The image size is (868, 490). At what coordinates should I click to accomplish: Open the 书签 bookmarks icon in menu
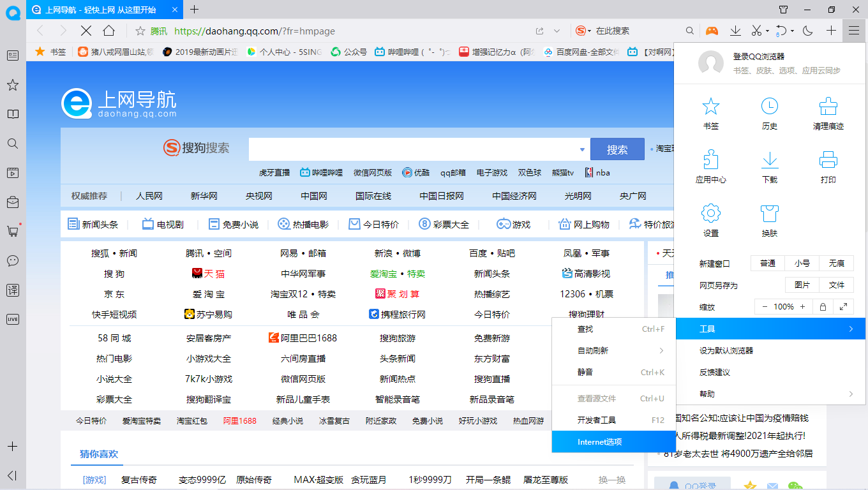click(710, 107)
